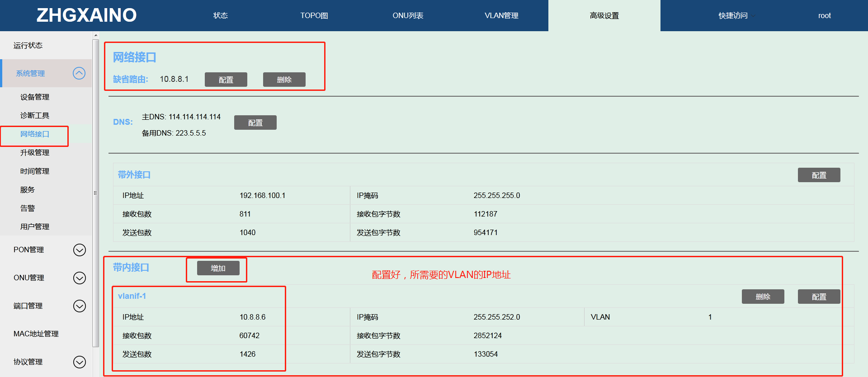Open the 快捷访问 dropdown menu
Screen dimensions: 868x377
(736, 15)
